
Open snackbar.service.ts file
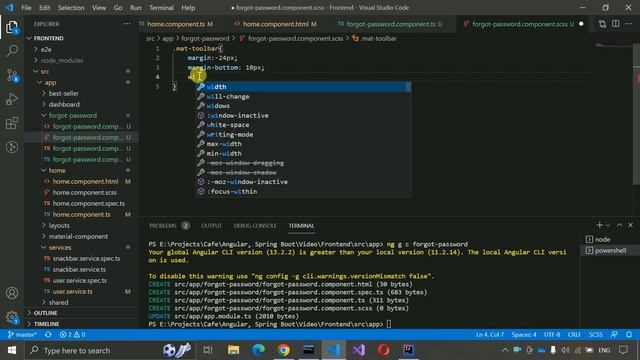(79, 269)
